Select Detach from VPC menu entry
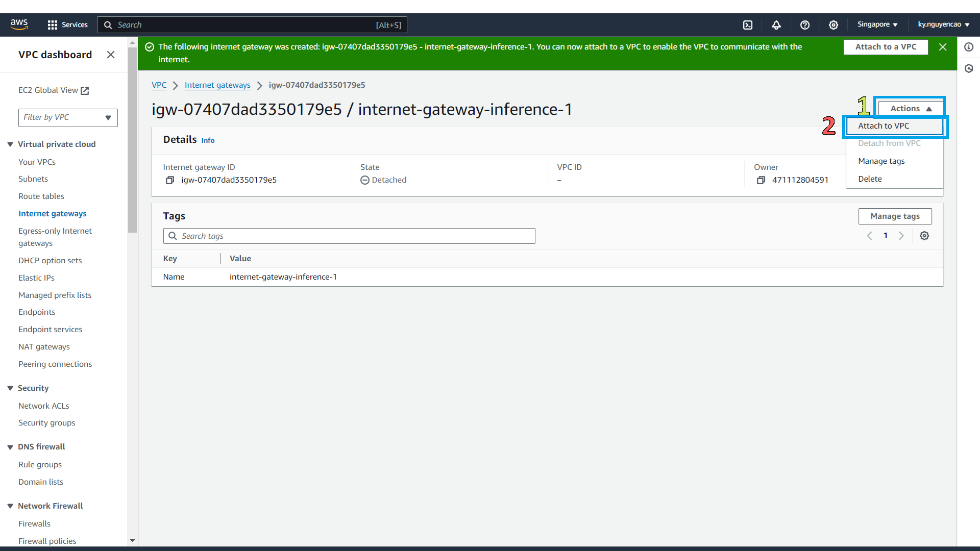The image size is (980, 551). click(x=894, y=143)
